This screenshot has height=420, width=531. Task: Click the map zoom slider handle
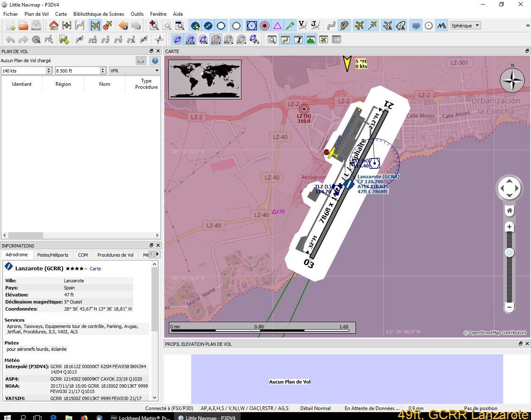(509, 253)
